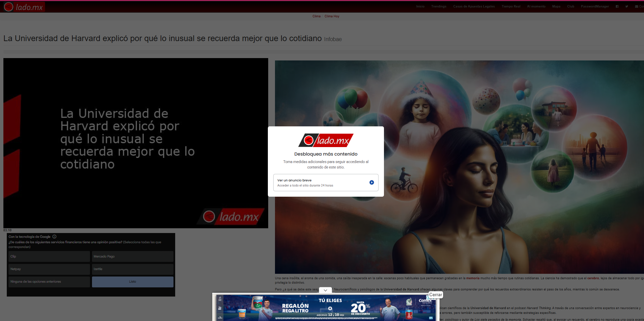The height and width of the screenshot is (321, 644).
Task: Select the Izettle survey option
Action: click(133, 269)
